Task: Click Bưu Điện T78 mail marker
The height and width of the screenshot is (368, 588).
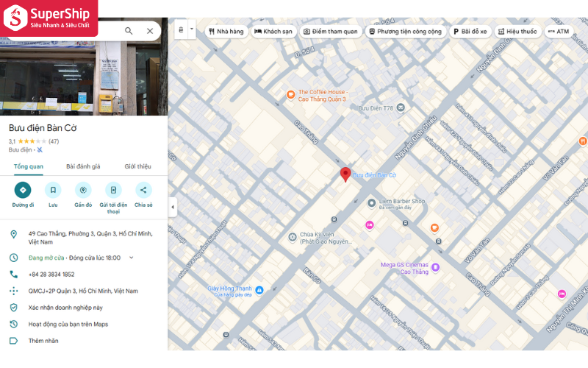Action: [x=401, y=108]
